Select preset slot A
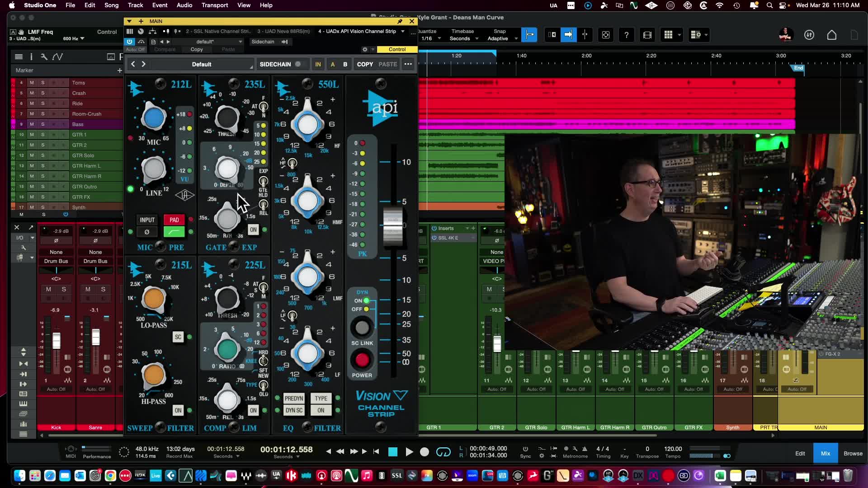 tap(333, 64)
